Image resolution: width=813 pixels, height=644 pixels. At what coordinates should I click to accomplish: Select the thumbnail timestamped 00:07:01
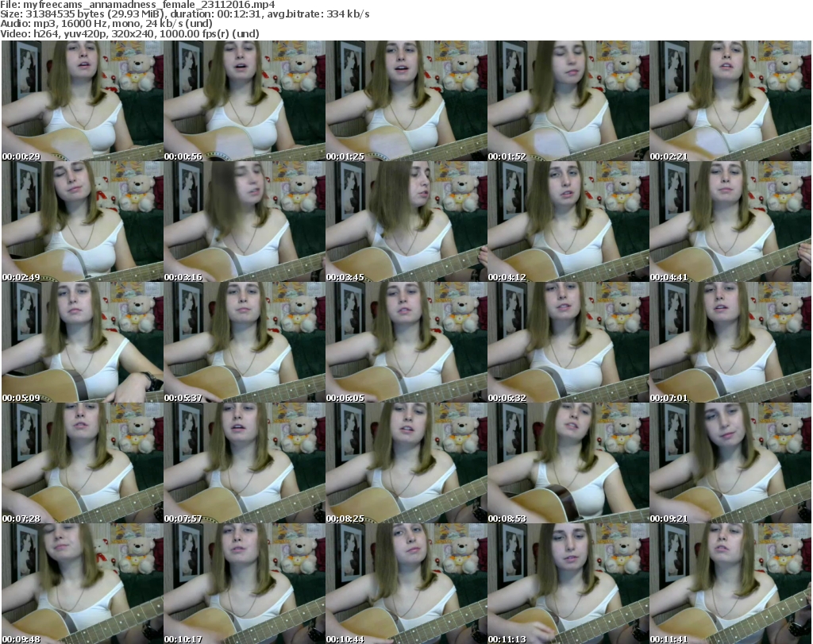coord(730,342)
